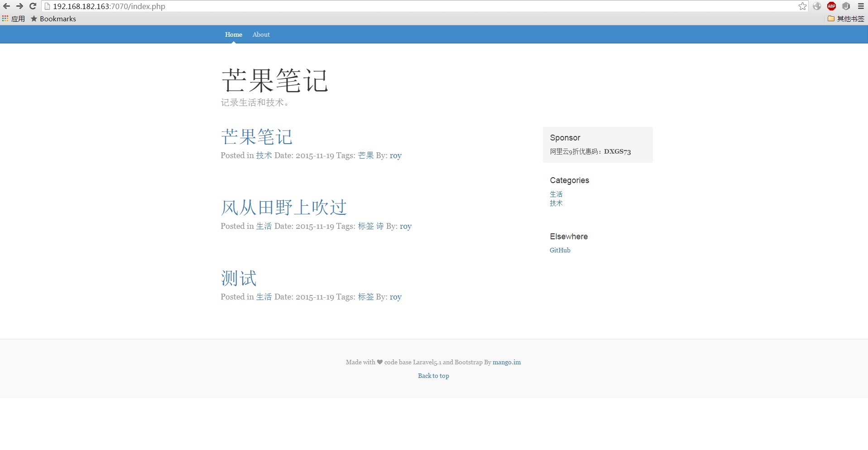Select the 技术 category in the sidebar
868x450 pixels.
coord(556,203)
